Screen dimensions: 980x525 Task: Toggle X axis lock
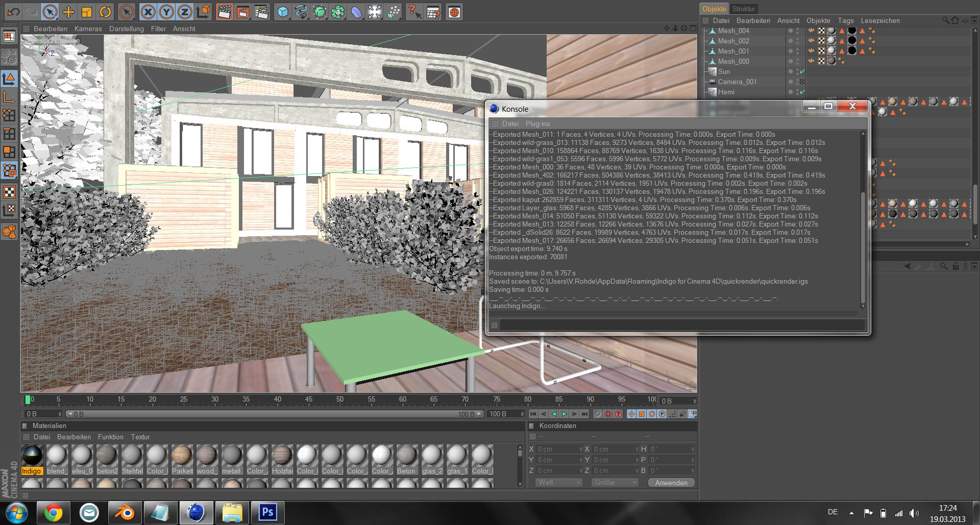148,12
